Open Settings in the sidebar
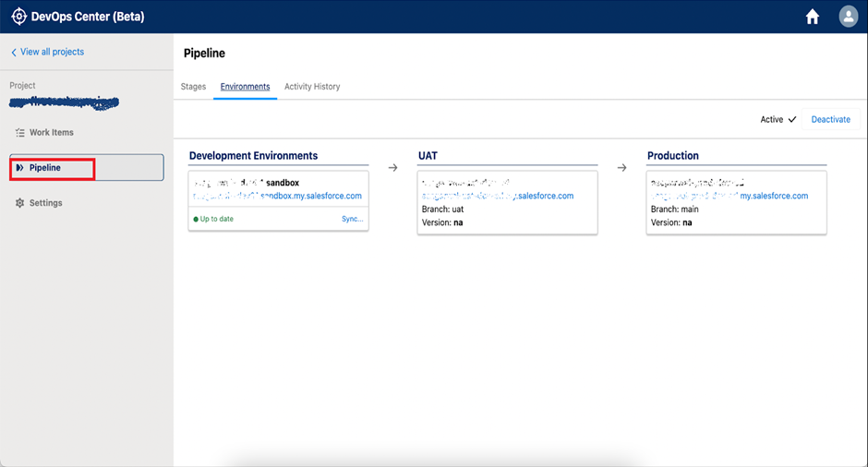 click(45, 203)
